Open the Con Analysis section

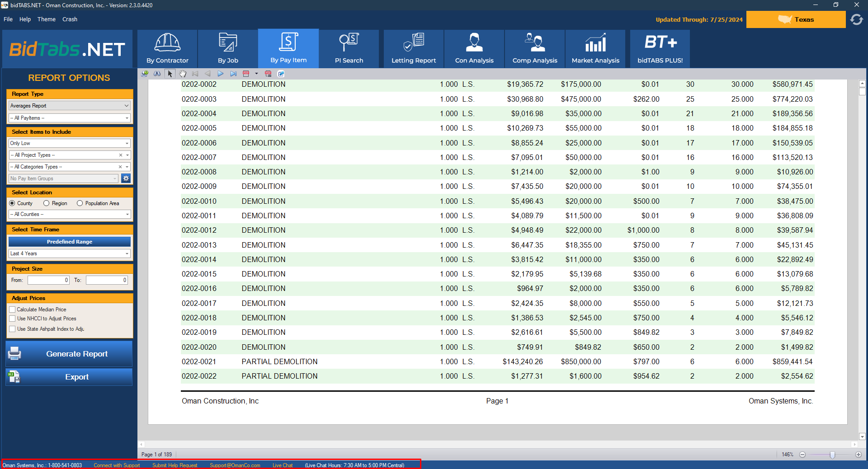coord(474,49)
